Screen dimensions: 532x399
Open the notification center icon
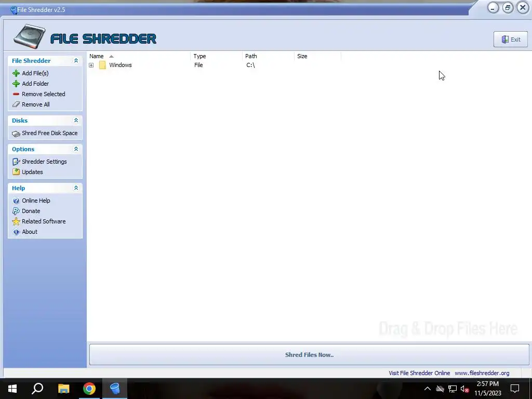coord(515,389)
